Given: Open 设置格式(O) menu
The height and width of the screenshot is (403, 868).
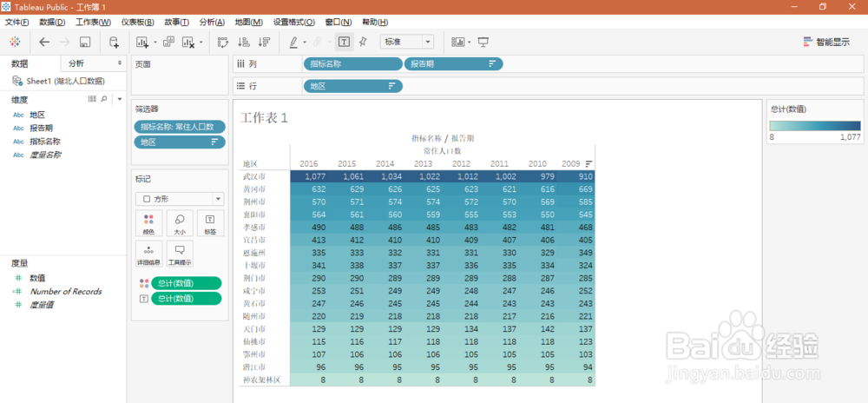Looking at the screenshot, I should 294,22.
